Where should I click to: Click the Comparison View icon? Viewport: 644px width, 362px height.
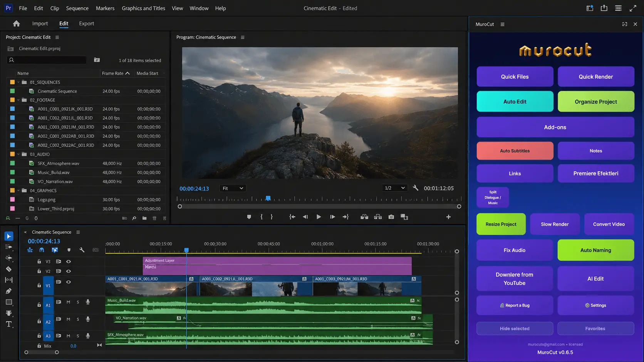404,217
